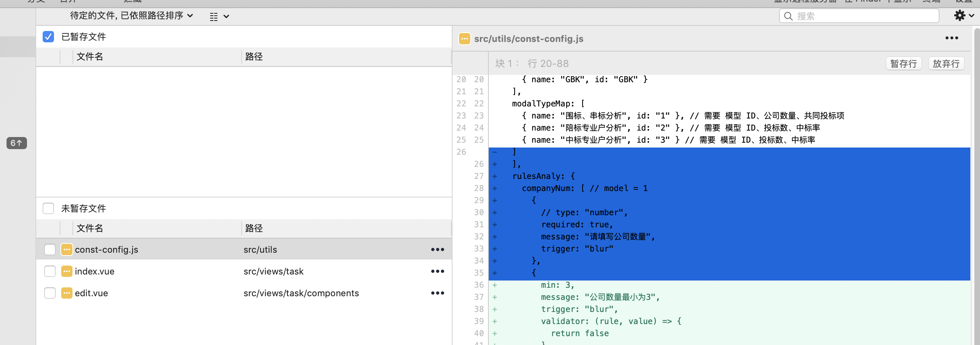
Task: Open the gear settings menu
Action: [x=964, y=16]
